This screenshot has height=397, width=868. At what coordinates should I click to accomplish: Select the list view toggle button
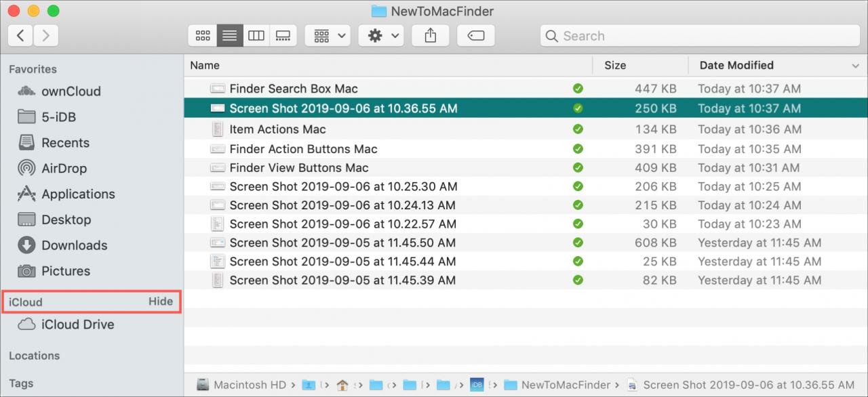(x=230, y=36)
